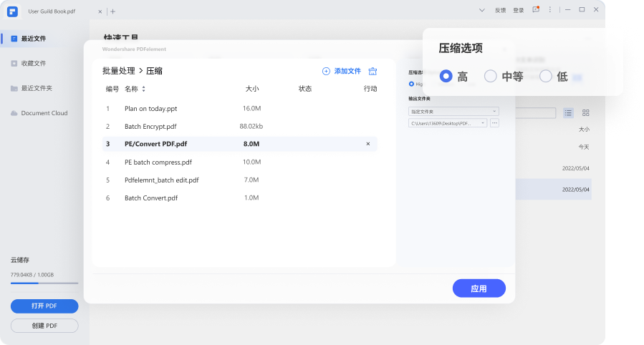
Task: Close the User Guild Book.pdf tab
Action: (x=100, y=12)
